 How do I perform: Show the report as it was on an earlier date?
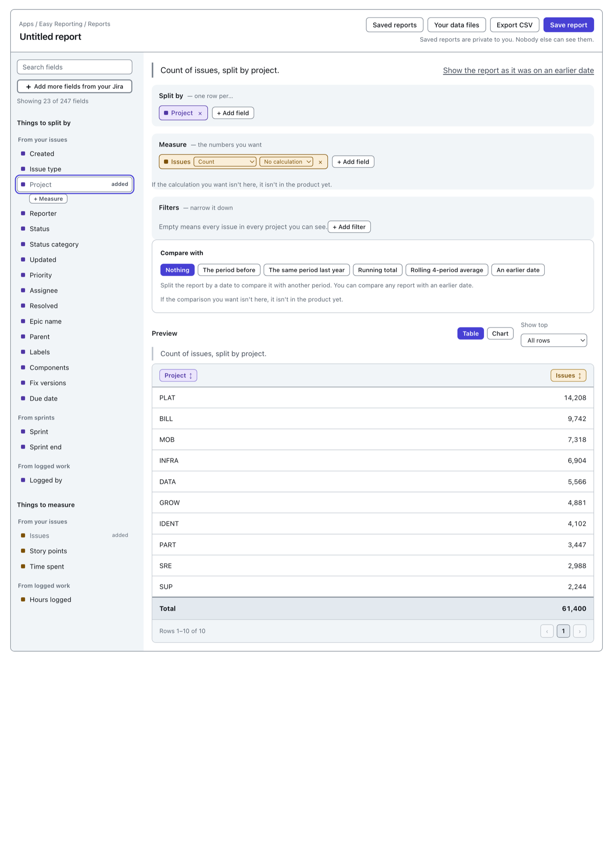(x=518, y=70)
